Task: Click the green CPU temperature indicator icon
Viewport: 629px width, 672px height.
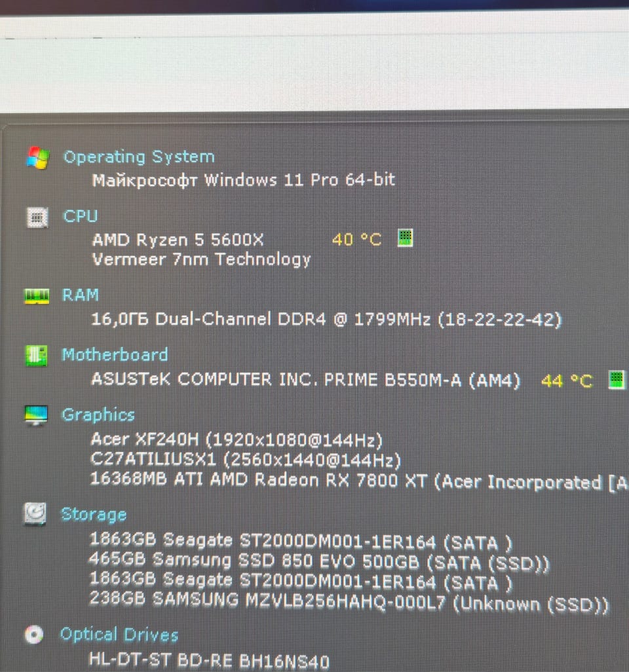Action: click(x=405, y=238)
